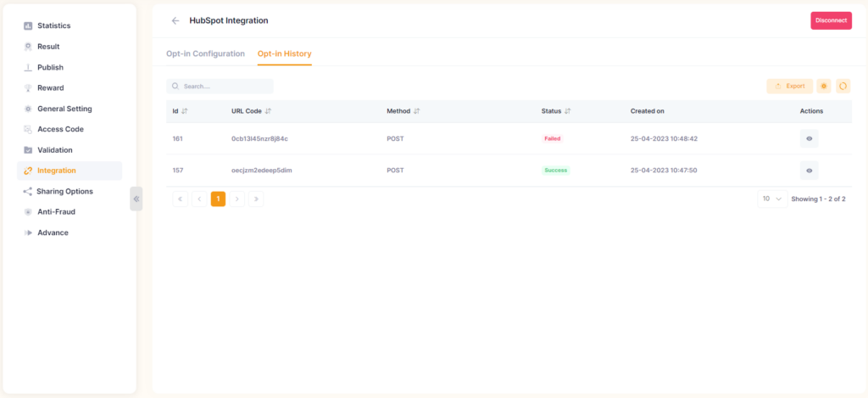The height and width of the screenshot is (398, 868).
Task: Sort by Status column arrows
Action: coord(567,111)
